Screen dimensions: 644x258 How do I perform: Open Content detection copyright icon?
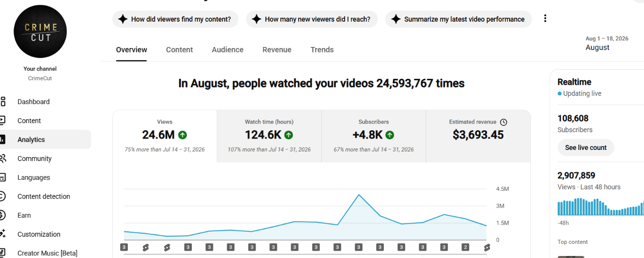click(x=3, y=196)
